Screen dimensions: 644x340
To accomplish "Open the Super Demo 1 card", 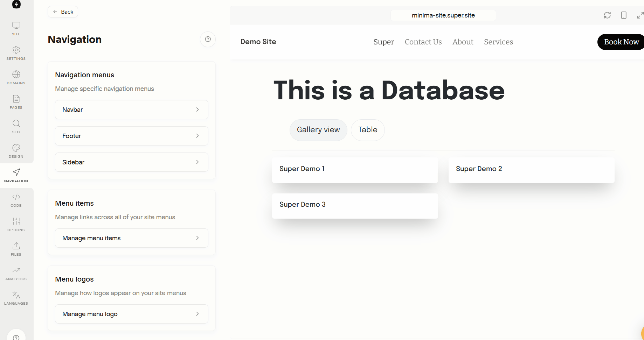I will pos(355,170).
